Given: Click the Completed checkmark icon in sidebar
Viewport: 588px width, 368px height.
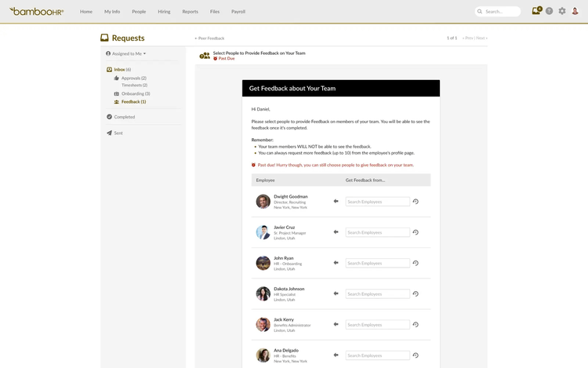Looking at the screenshot, I should [x=109, y=117].
